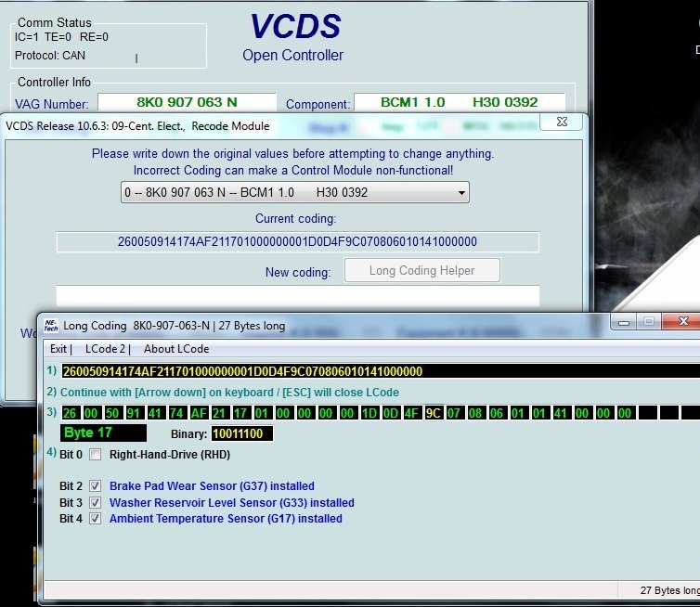Select byte cell '0D'

click(391, 413)
